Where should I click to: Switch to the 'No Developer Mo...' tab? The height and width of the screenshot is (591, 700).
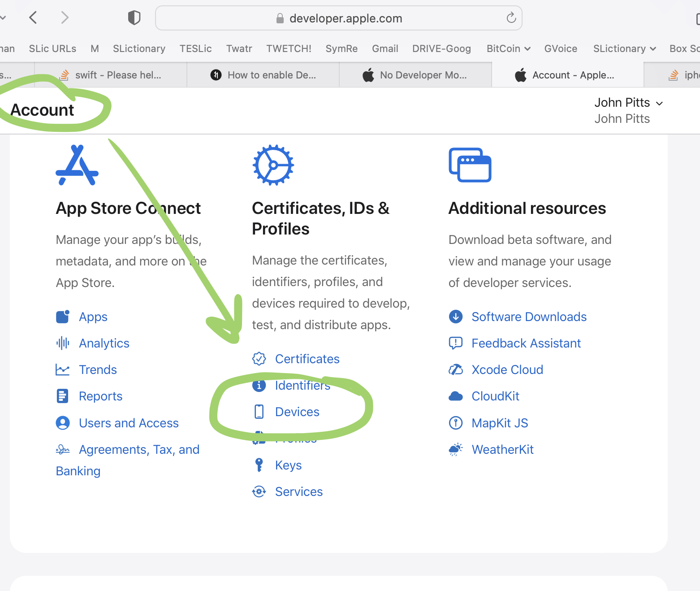(x=415, y=75)
